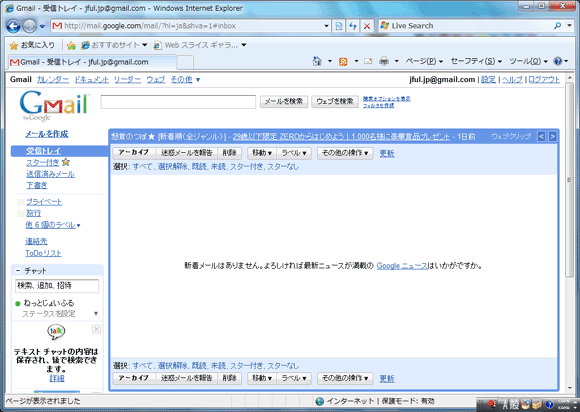Click the RSS feeds icon in command bar

point(343,61)
